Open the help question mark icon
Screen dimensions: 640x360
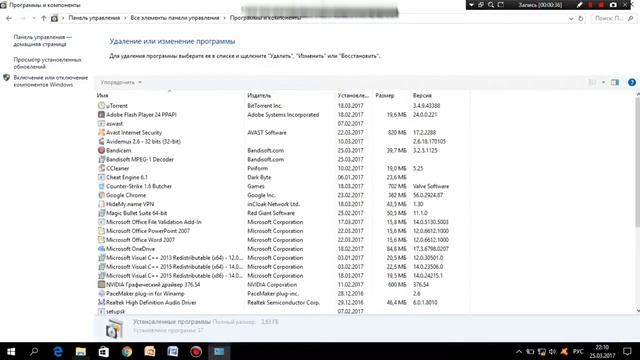point(631,82)
